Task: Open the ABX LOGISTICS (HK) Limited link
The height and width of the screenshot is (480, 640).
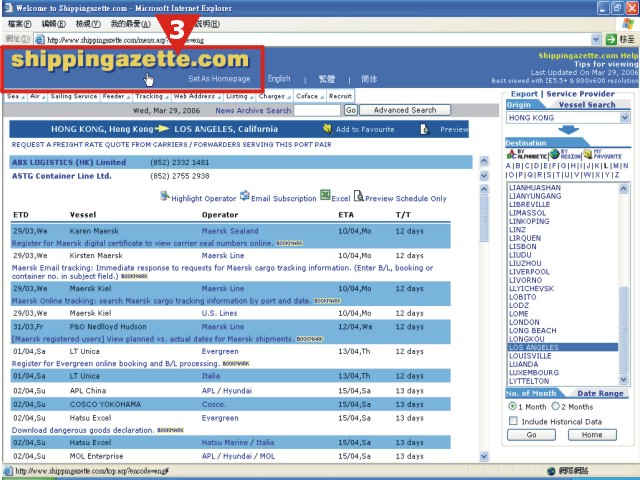Action: coord(69,162)
